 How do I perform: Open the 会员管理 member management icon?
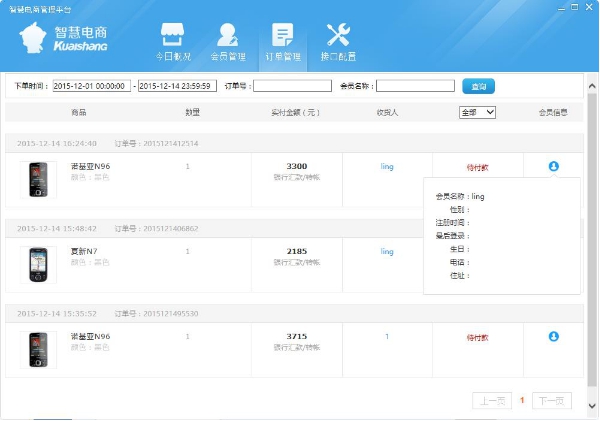click(228, 35)
